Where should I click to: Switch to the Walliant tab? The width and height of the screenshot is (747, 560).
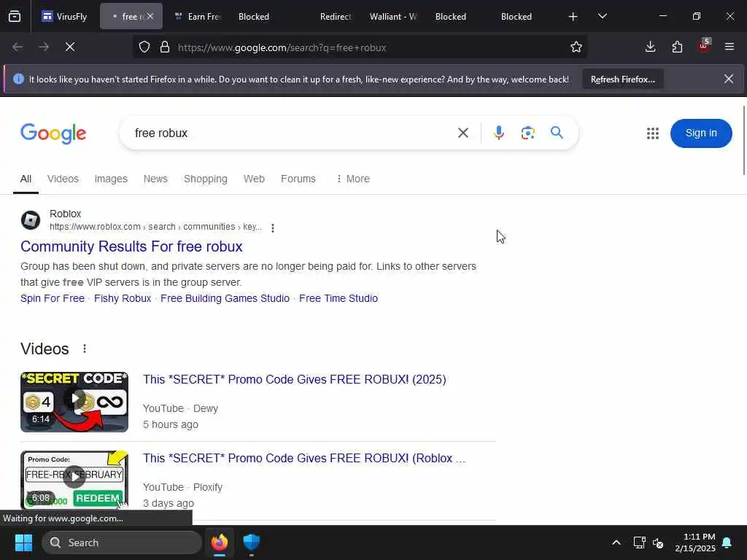coord(393,17)
